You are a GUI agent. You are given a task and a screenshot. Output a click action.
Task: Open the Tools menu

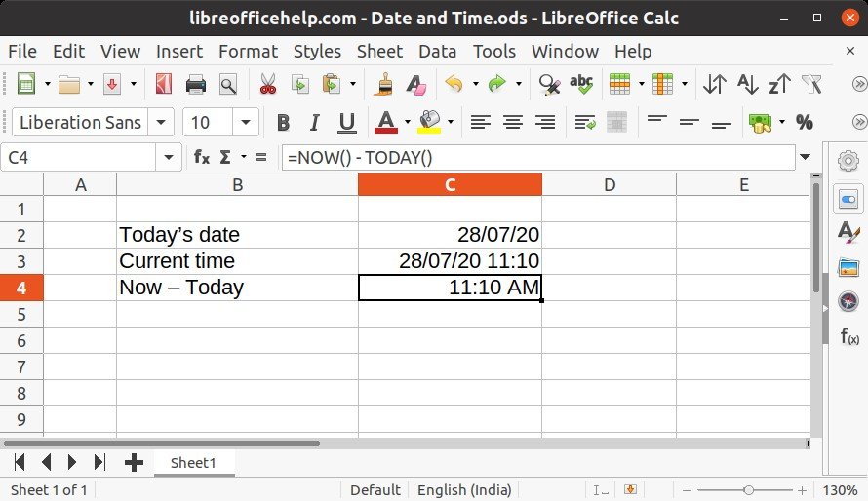click(x=494, y=52)
